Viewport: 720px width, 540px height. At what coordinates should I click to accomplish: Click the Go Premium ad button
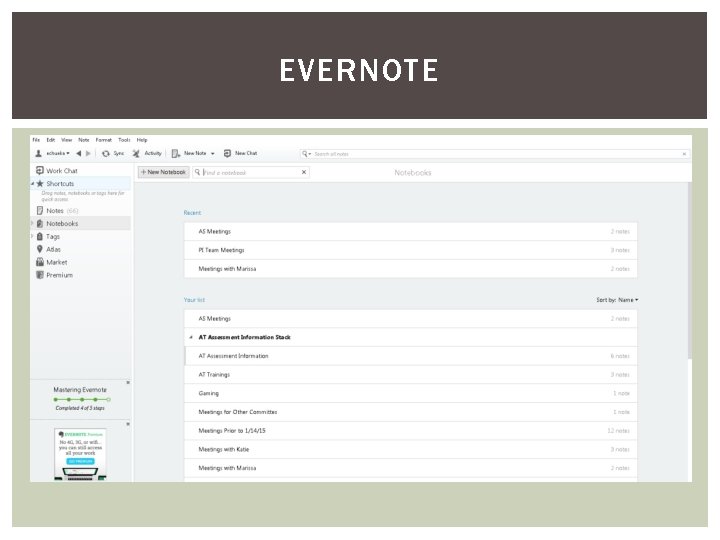tap(80, 461)
